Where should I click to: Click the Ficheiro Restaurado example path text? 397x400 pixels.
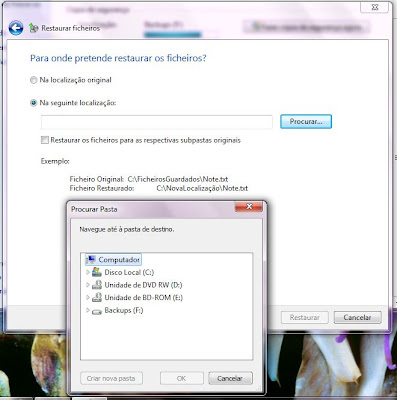[202, 188]
